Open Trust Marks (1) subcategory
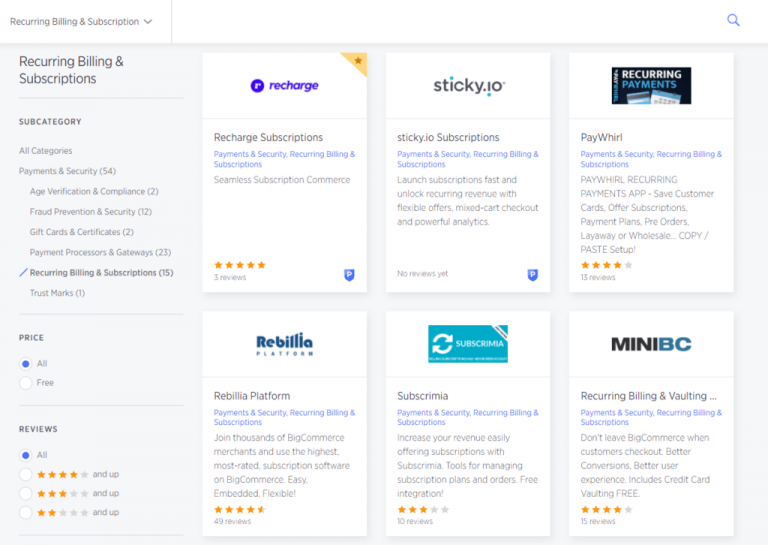 tap(57, 293)
